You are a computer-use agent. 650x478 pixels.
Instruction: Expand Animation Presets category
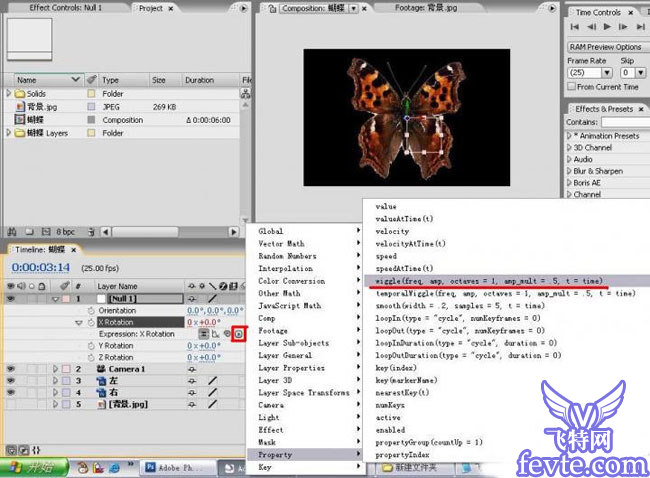pyautogui.click(x=569, y=136)
